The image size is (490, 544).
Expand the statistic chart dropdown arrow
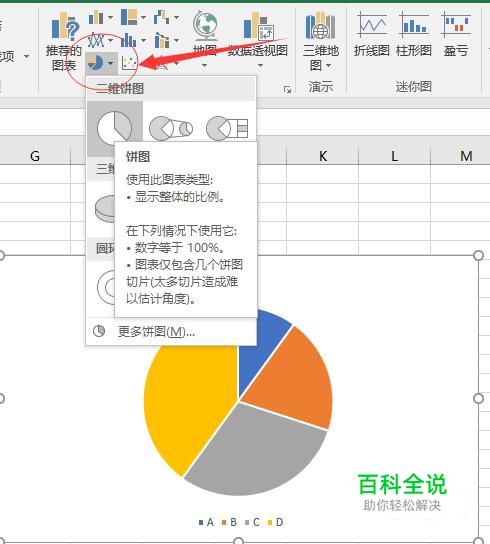(x=143, y=41)
